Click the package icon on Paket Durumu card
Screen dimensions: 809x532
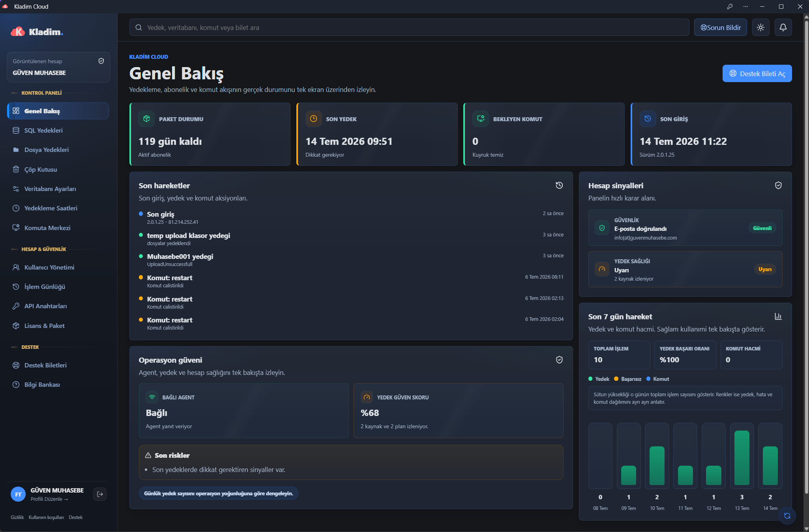(x=146, y=119)
